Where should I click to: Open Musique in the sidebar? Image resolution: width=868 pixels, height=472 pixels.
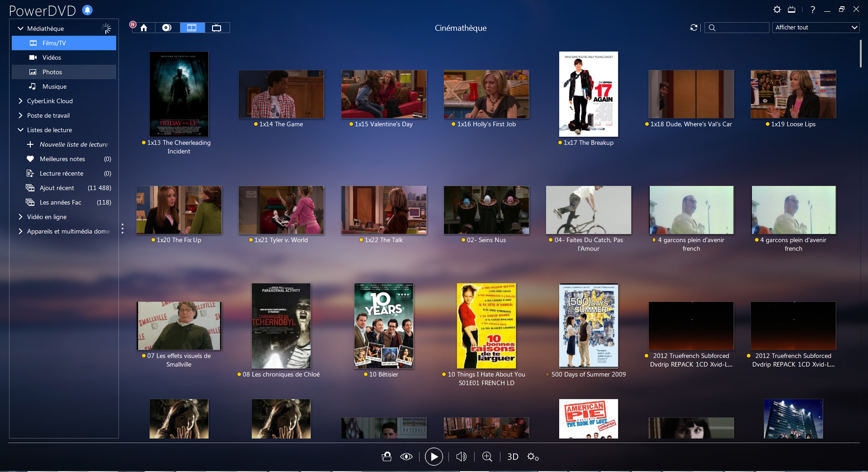tap(64, 86)
